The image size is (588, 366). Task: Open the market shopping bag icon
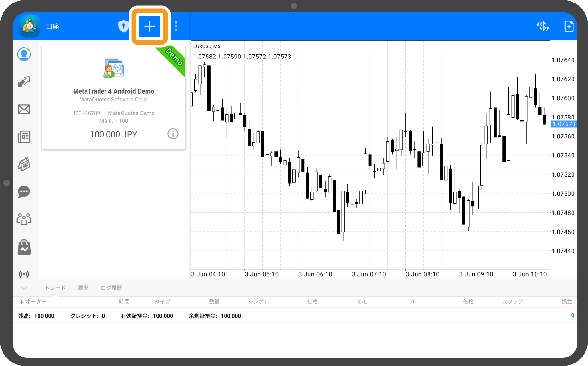24,247
